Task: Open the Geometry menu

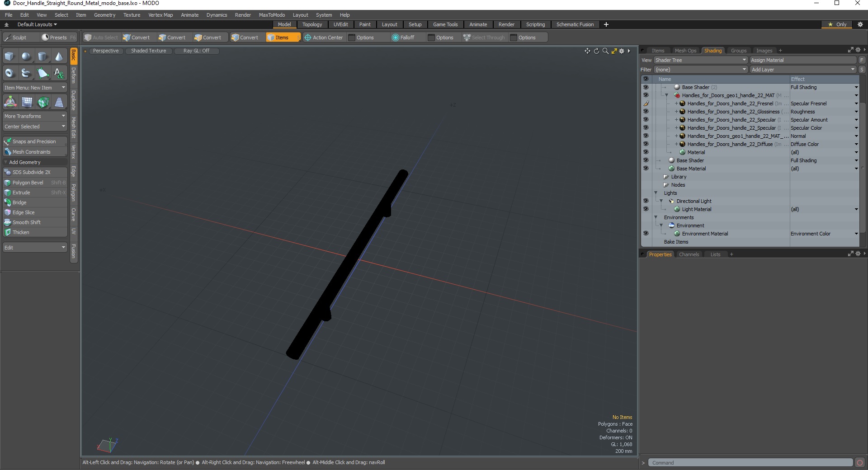Action: pyautogui.click(x=104, y=15)
